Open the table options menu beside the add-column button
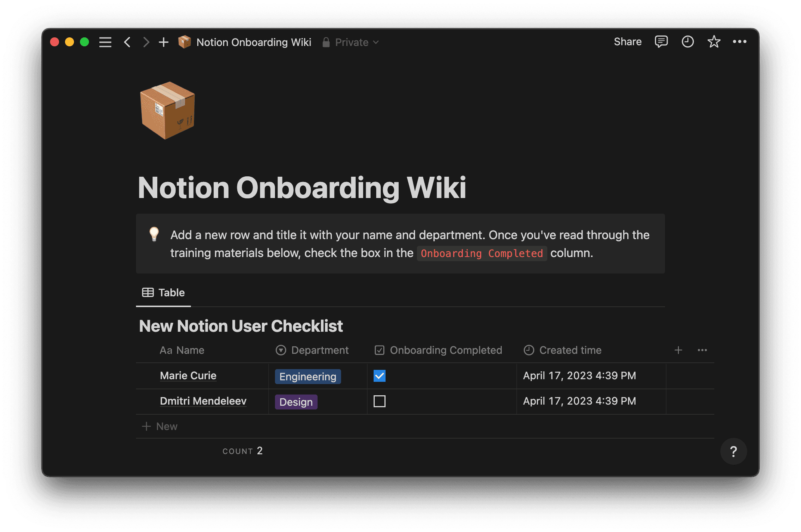The height and width of the screenshot is (532, 801). pos(702,350)
